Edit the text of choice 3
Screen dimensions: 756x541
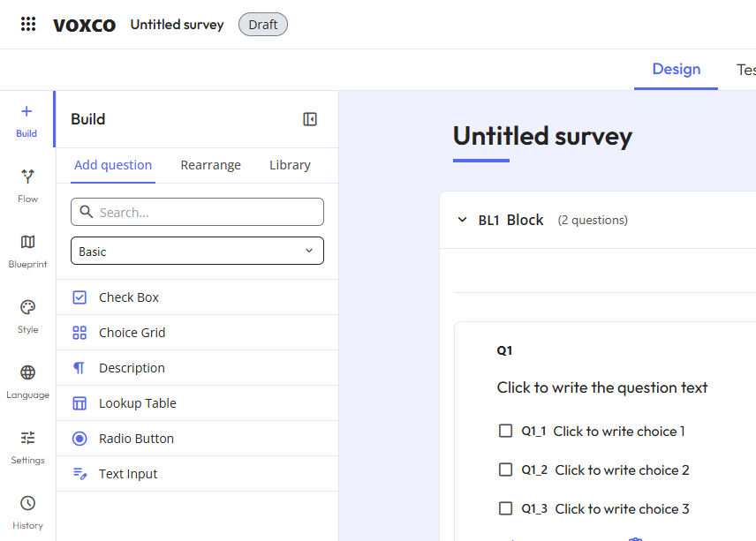coord(622,508)
